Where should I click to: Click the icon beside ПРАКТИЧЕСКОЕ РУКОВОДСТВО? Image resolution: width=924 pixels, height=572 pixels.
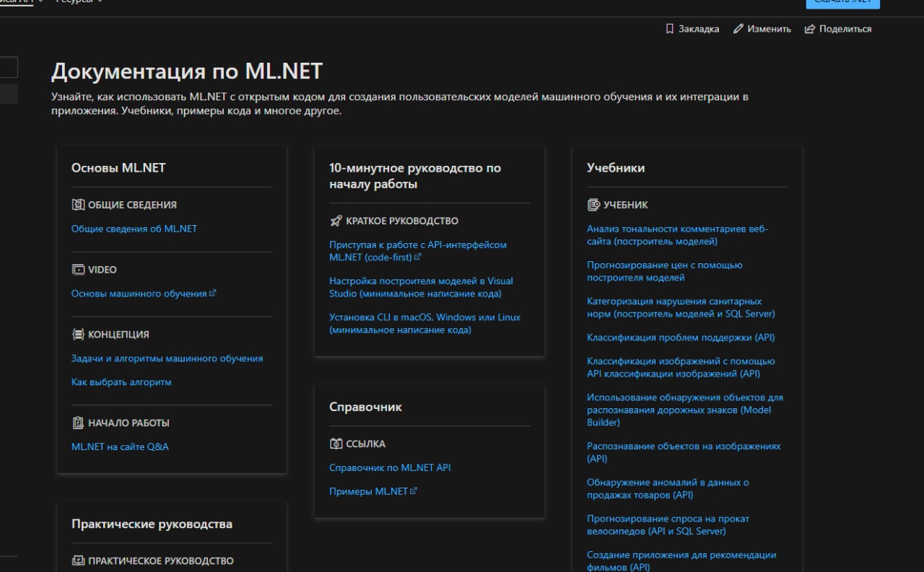78,560
